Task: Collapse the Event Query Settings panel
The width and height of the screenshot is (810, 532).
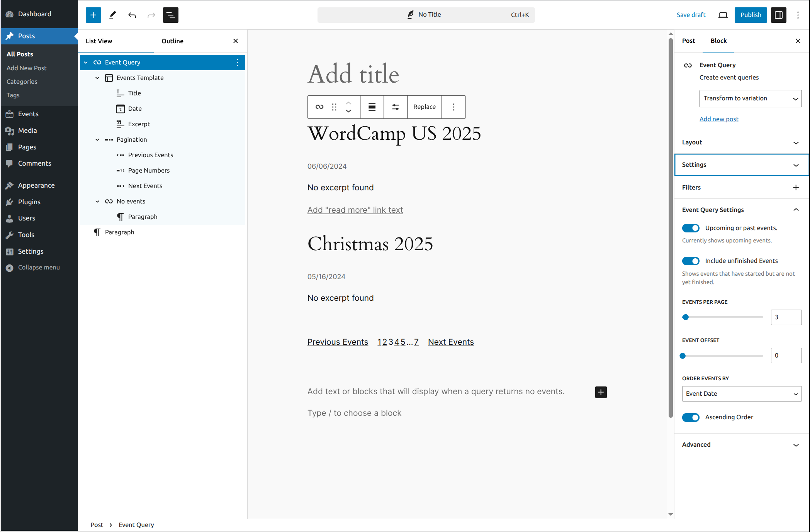Action: [742, 210]
